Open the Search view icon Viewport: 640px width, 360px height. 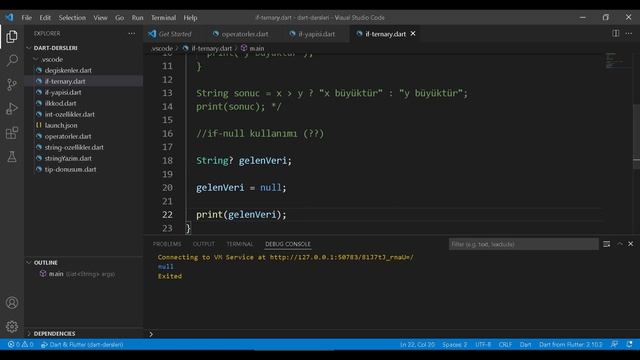coord(12,61)
